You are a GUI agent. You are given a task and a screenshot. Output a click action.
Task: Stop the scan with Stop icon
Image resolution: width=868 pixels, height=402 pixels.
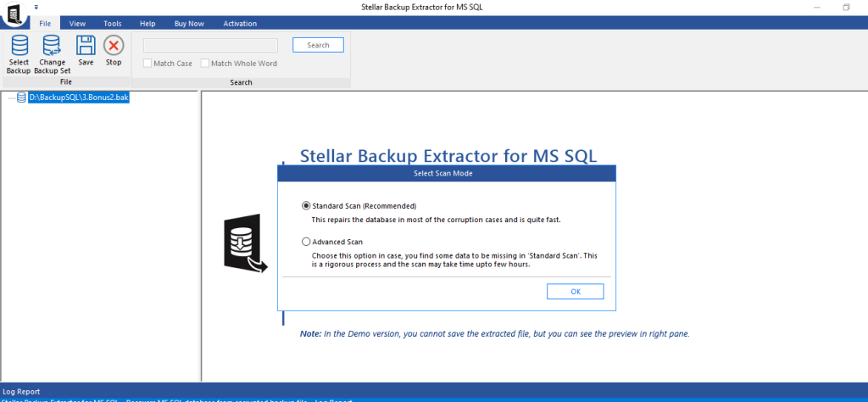coord(114,51)
